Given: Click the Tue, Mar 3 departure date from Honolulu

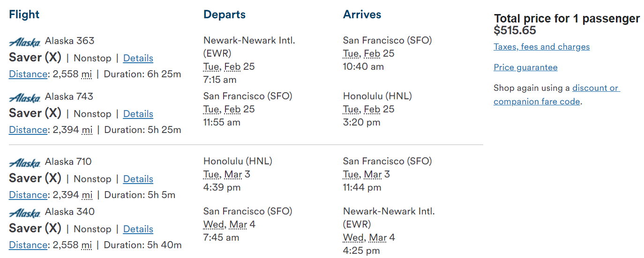Looking at the screenshot, I should tap(229, 174).
